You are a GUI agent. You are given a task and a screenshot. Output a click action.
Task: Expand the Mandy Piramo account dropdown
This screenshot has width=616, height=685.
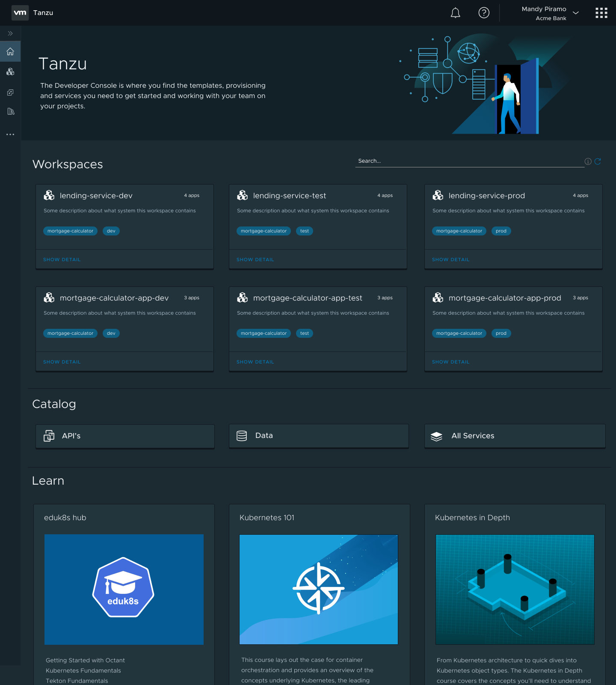[576, 13]
